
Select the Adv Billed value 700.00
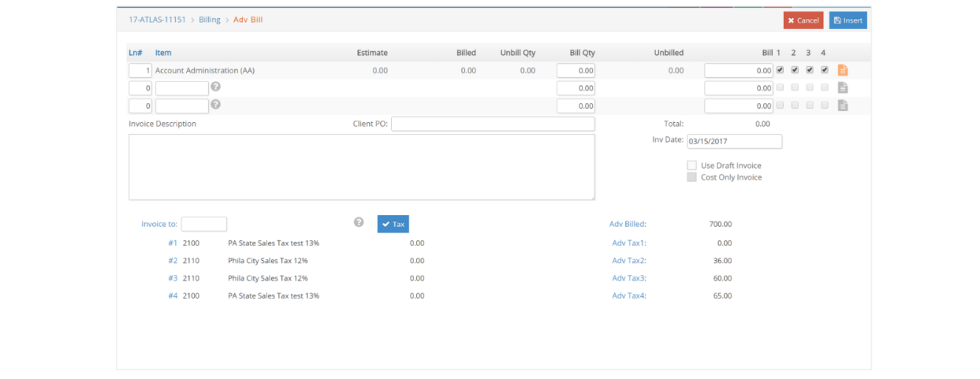point(721,224)
